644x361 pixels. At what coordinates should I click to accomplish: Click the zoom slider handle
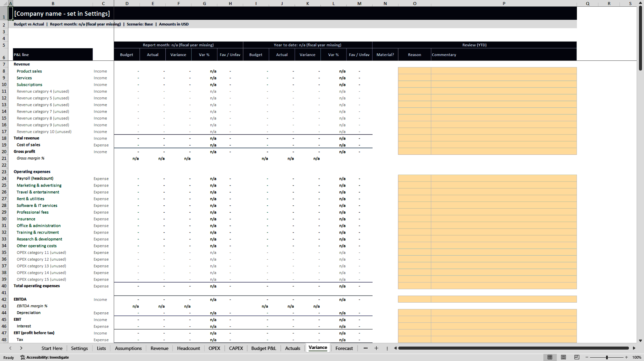pos(607,357)
